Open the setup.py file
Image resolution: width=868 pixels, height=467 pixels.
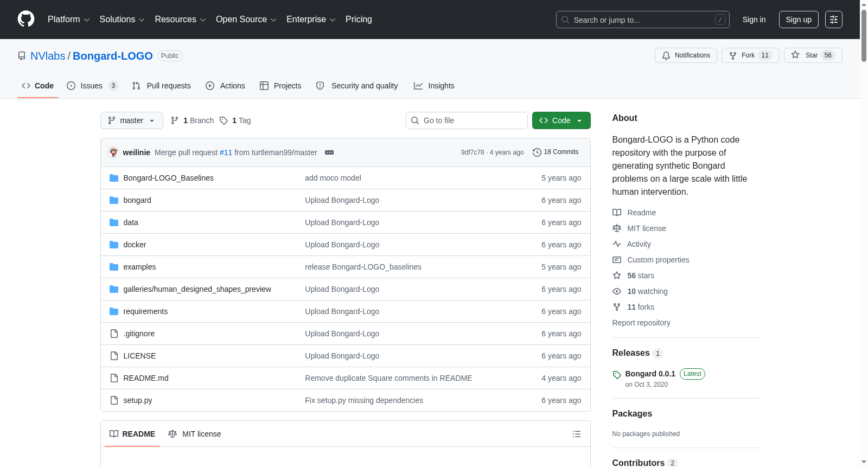[x=138, y=400]
